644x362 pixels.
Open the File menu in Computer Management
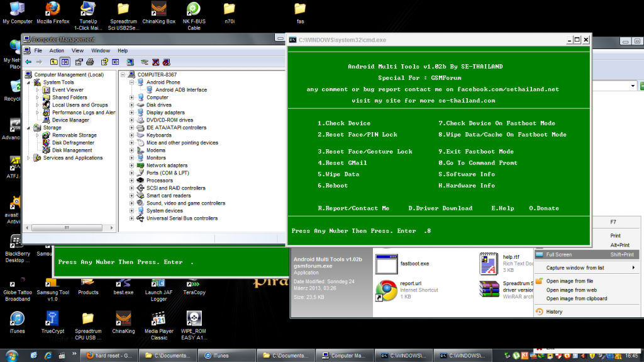(38, 50)
